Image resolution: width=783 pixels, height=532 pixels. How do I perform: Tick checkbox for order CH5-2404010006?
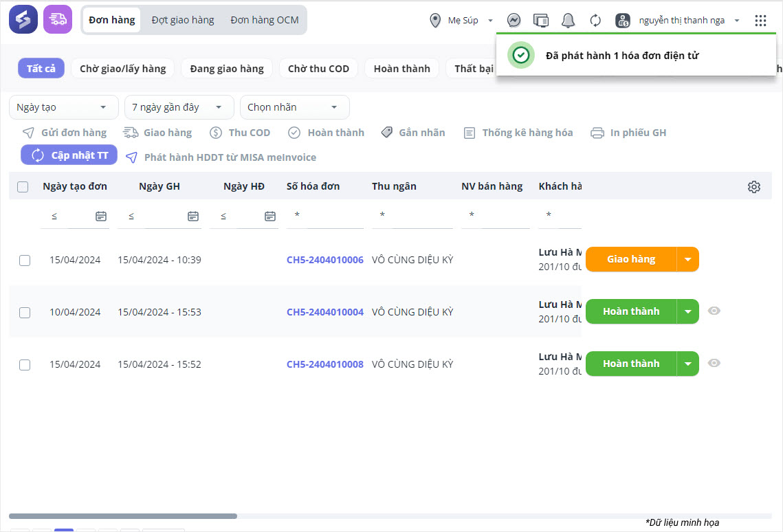[x=25, y=261]
